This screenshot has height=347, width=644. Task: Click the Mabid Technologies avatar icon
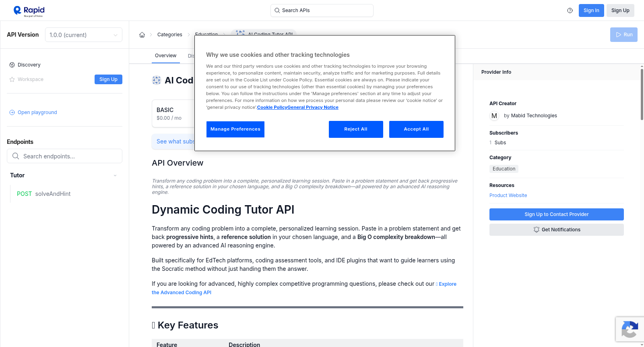tap(494, 116)
